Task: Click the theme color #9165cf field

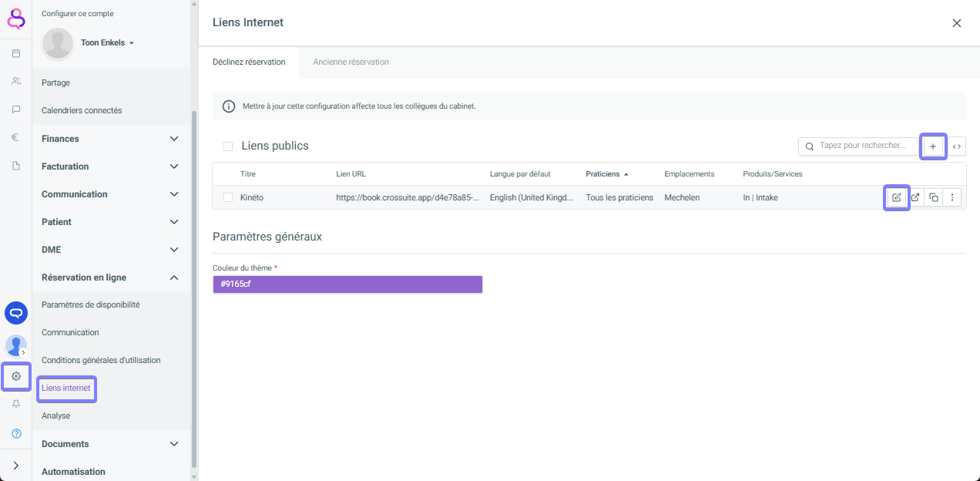Action: click(347, 284)
